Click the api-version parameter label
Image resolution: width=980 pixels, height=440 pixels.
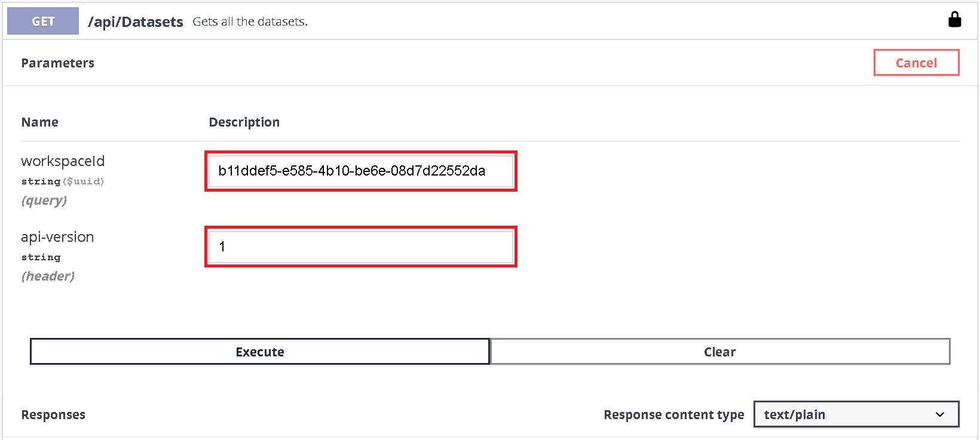coord(57,237)
